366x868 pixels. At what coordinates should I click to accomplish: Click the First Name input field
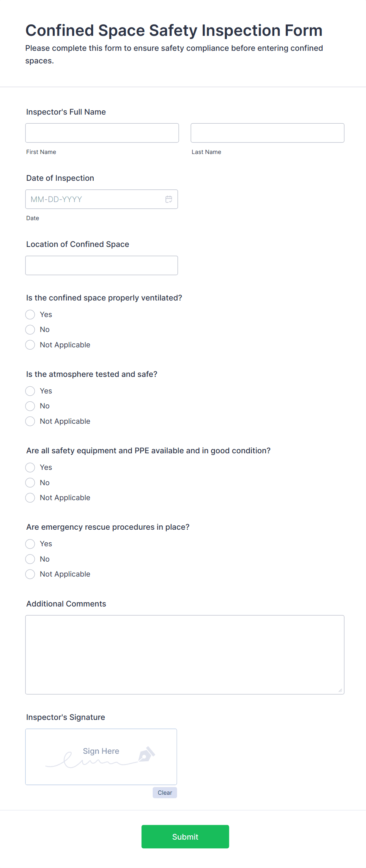pos(102,133)
